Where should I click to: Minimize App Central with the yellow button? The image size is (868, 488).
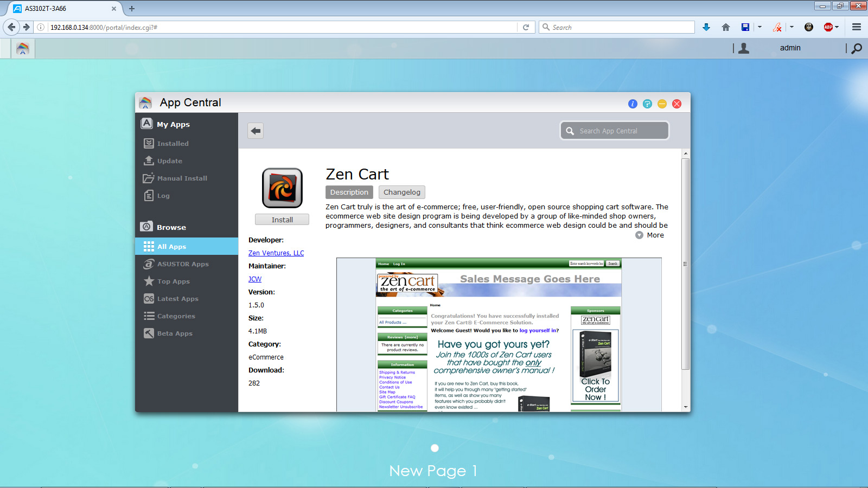tap(662, 104)
